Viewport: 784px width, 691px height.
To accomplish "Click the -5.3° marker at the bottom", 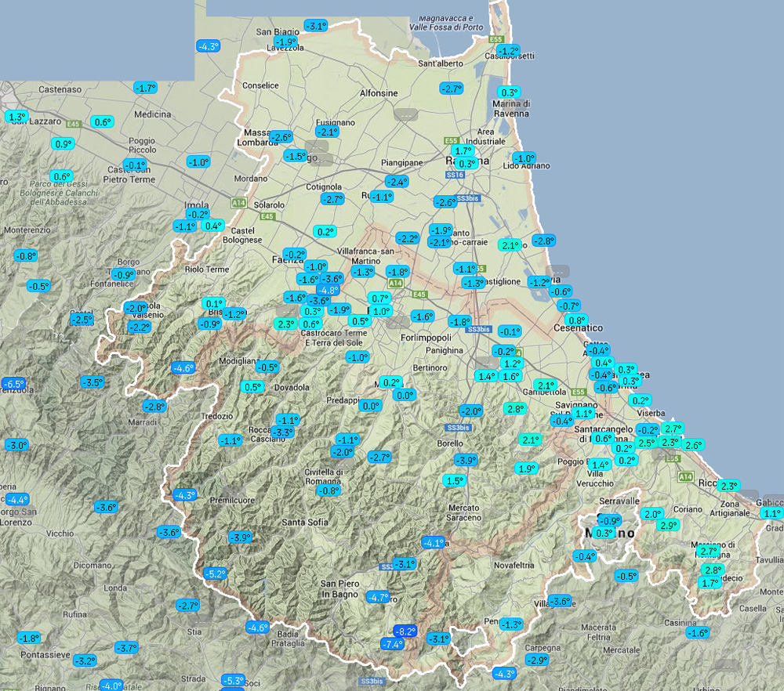I will pos(233,680).
